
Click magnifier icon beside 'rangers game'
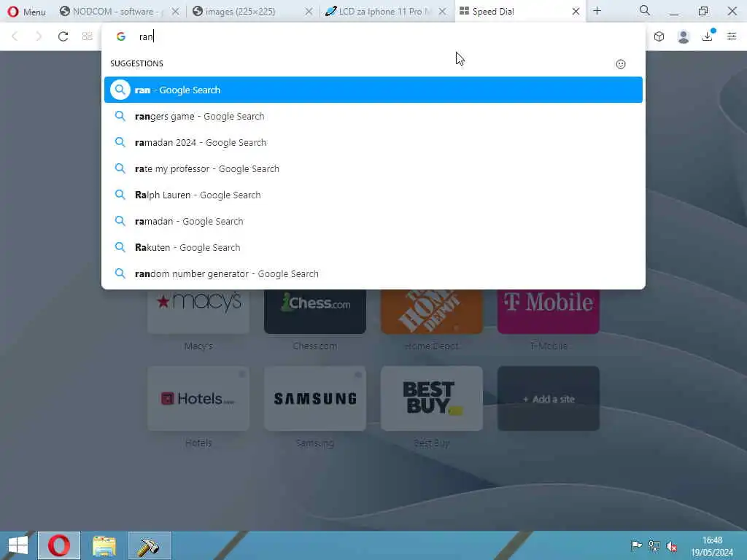tap(120, 116)
